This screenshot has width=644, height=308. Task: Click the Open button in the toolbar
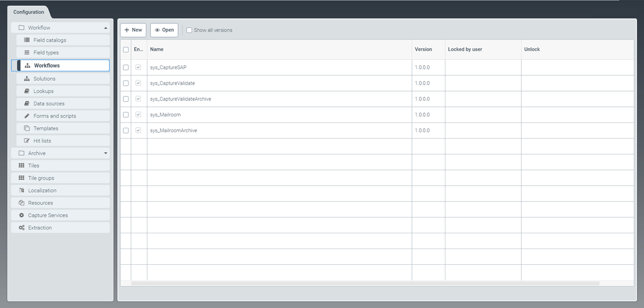pyautogui.click(x=164, y=30)
